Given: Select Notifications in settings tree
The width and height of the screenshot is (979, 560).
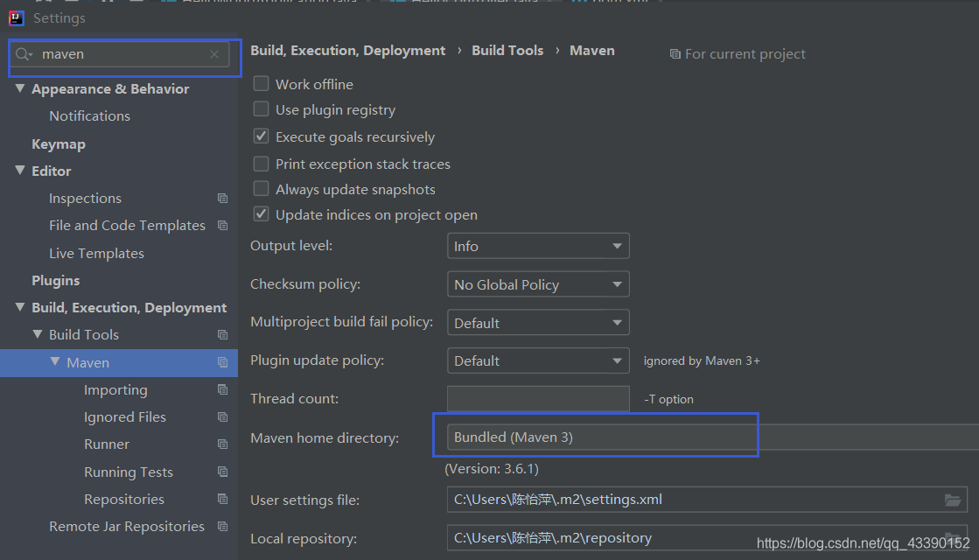Looking at the screenshot, I should pos(90,116).
